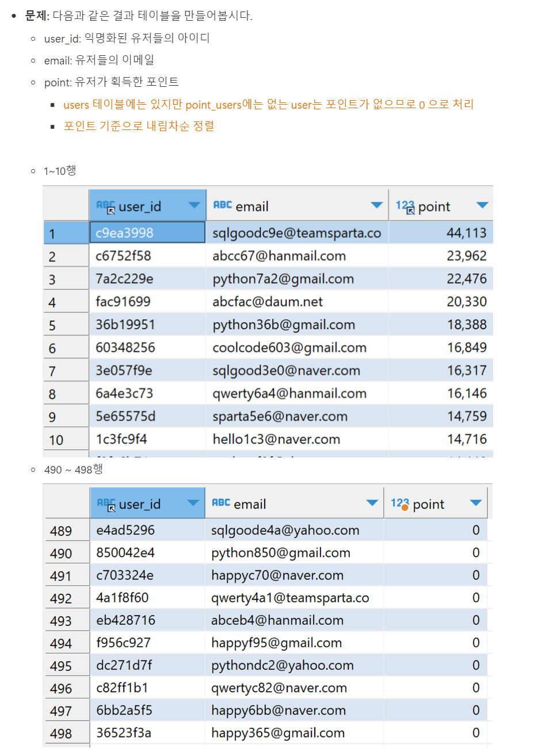The width and height of the screenshot is (534, 756).
Task: Click ABC type icon of top user_id column
Action: [106, 207]
